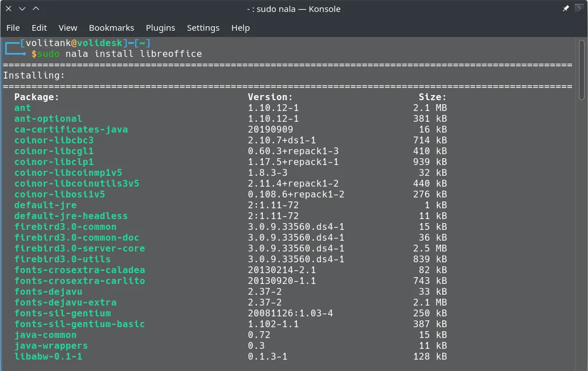Click version '0.60.3+repack1-3'

[293, 151]
